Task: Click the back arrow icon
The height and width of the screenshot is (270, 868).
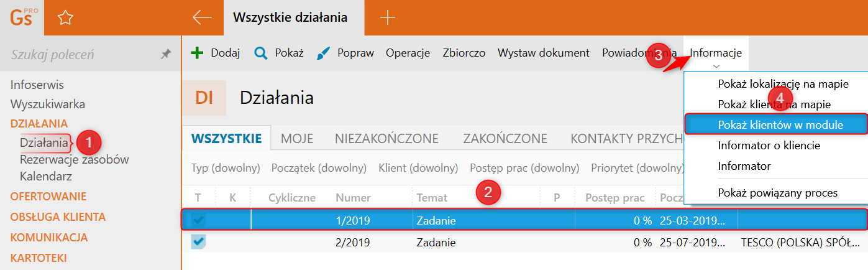Action: click(x=202, y=17)
